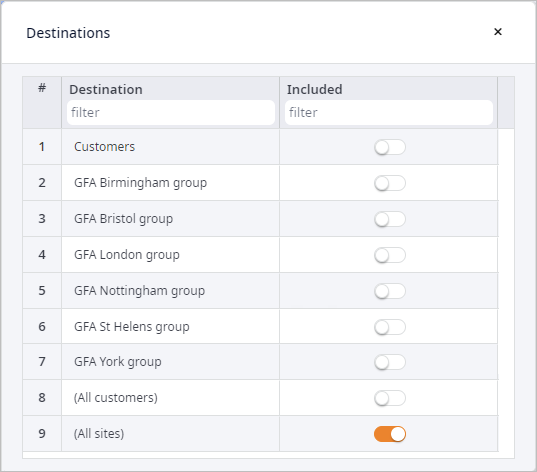
Task: Focus the Included filter field
Action: point(389,112)
